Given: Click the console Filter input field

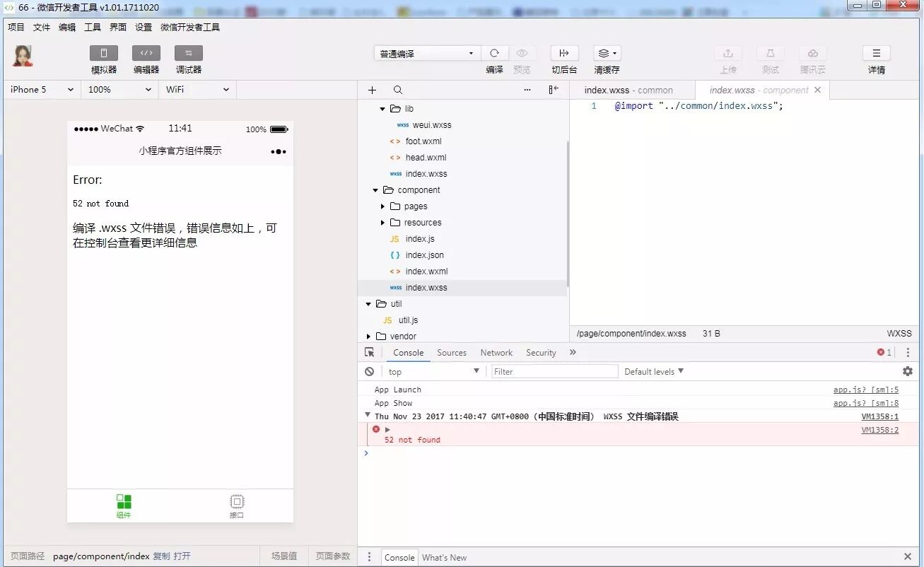Looking at the screenshot, I should (x=554, y=371).
